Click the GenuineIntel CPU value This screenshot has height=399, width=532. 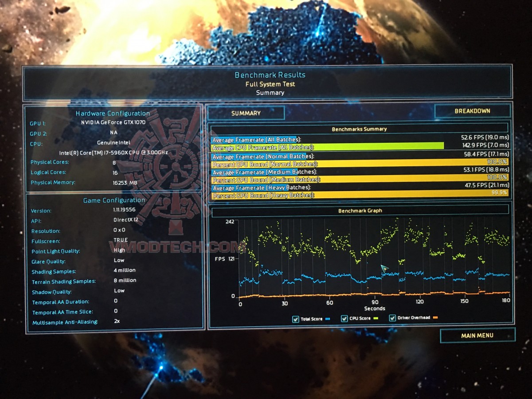[115, 142]
